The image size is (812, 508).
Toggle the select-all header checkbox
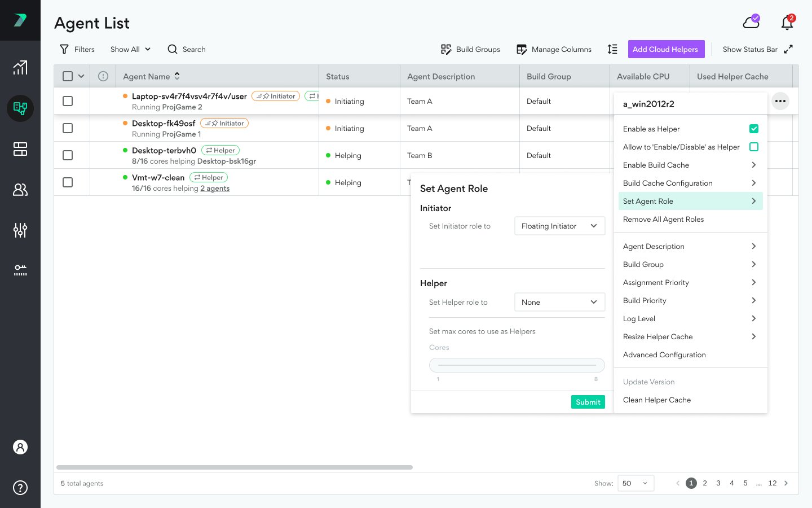(68, 76)
